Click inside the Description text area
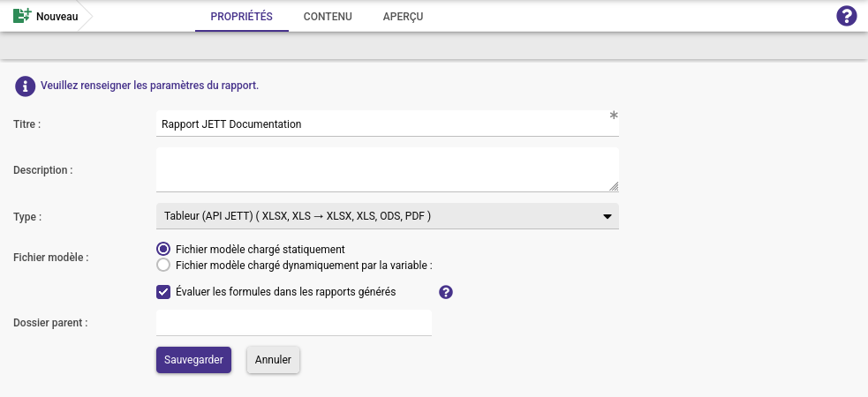 388,169
